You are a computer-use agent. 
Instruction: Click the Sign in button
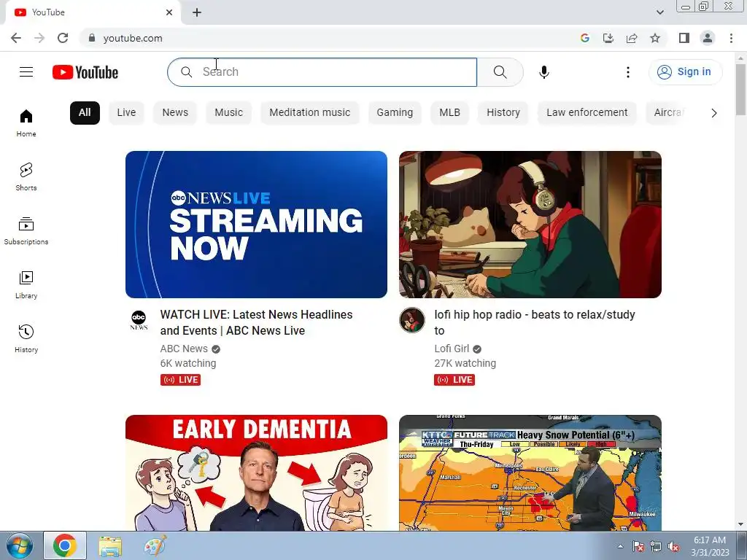[685, 72]
